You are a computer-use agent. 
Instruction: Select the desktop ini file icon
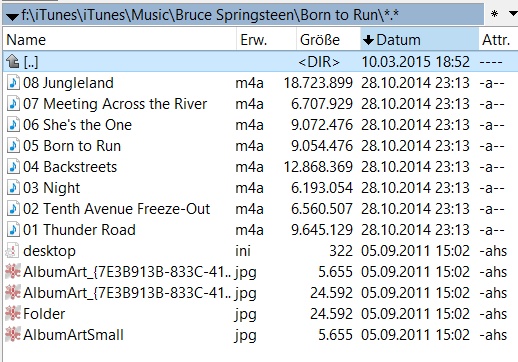13,251
